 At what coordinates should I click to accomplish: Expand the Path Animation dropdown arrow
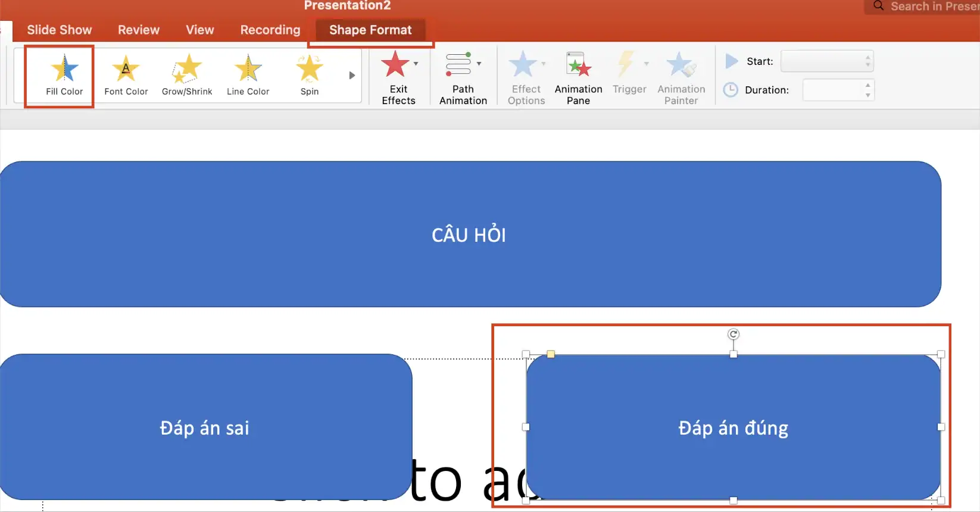479,63
